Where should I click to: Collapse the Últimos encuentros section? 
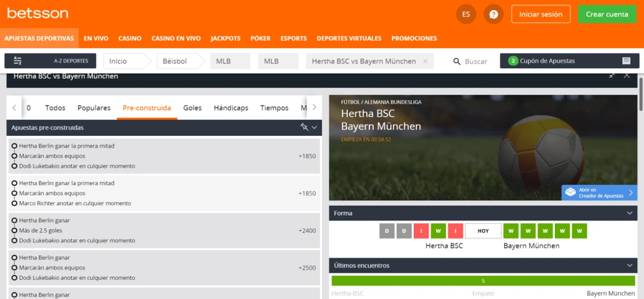[x=629, y=265]
